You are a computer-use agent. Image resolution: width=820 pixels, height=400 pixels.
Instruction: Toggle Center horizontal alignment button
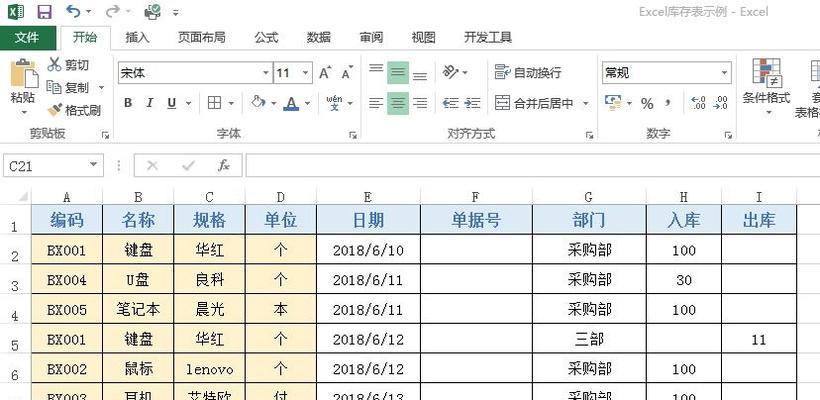[x=398, y=103]
